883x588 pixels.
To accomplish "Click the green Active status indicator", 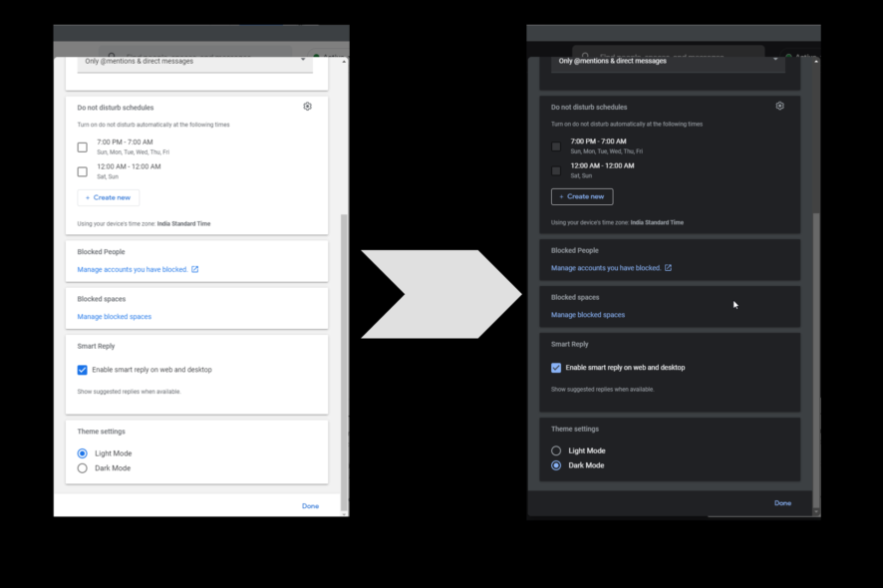I will coord(316,53).
